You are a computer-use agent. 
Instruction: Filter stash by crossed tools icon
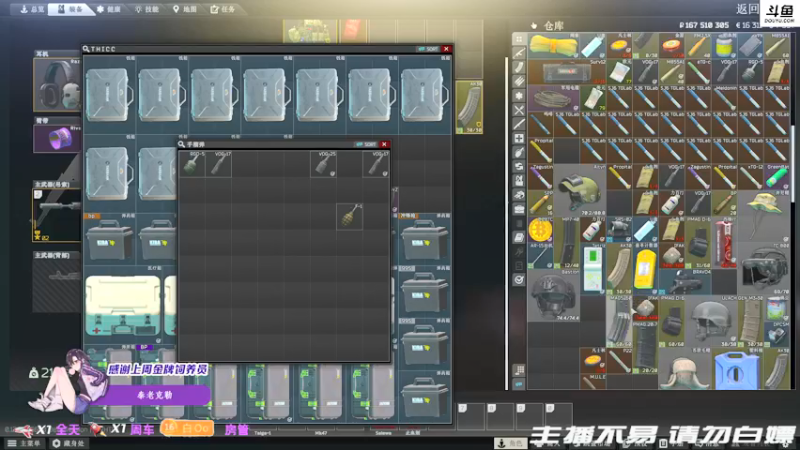pos(519,110)
